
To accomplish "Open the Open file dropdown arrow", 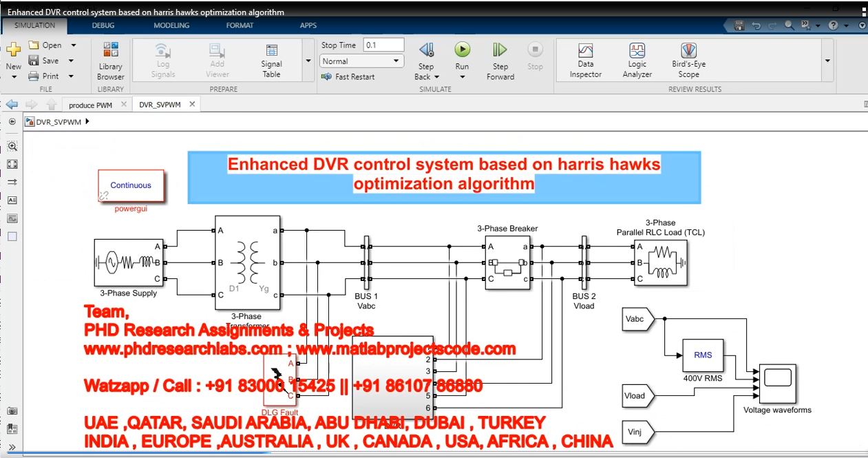I will [73, 45].
